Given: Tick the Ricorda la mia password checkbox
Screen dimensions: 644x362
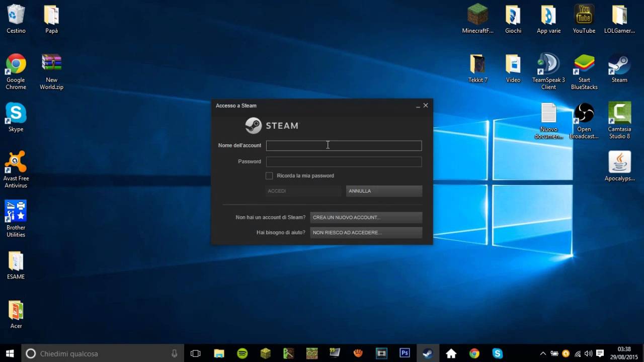Looking at the screenshot, I should pyautogui.click(x=269, y=175).
